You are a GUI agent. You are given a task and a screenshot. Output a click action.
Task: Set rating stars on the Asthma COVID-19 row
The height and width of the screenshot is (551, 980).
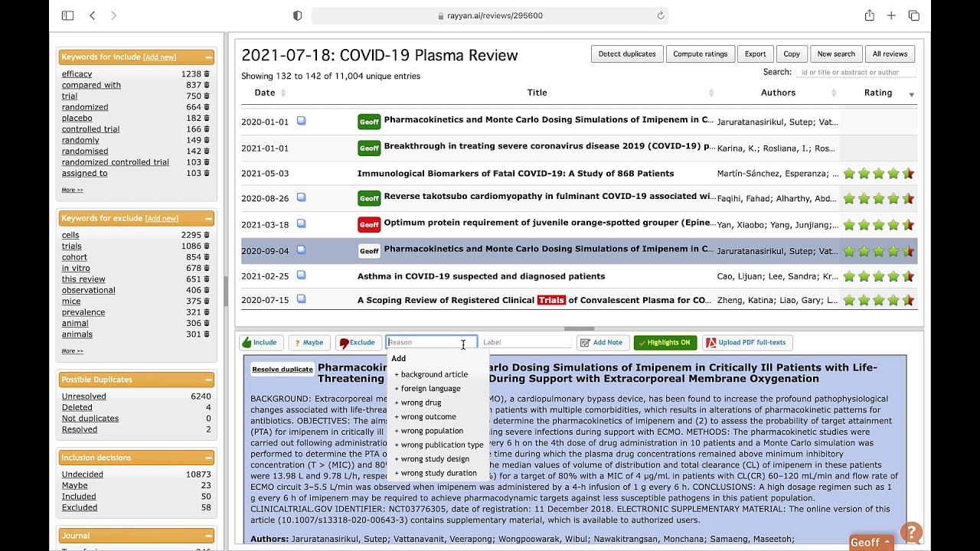click(878, 276)
